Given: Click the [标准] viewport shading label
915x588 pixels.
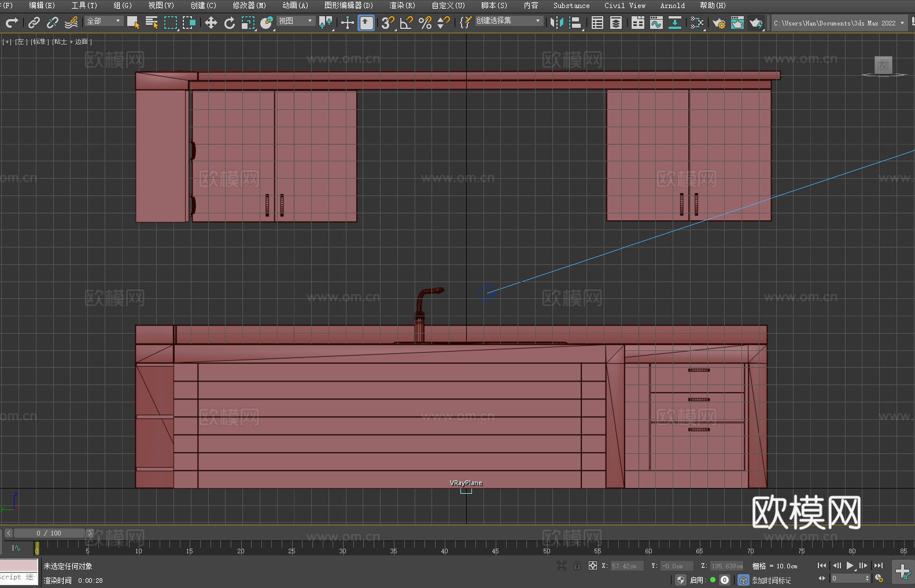Looking at the screenshot, I should 39,42.
